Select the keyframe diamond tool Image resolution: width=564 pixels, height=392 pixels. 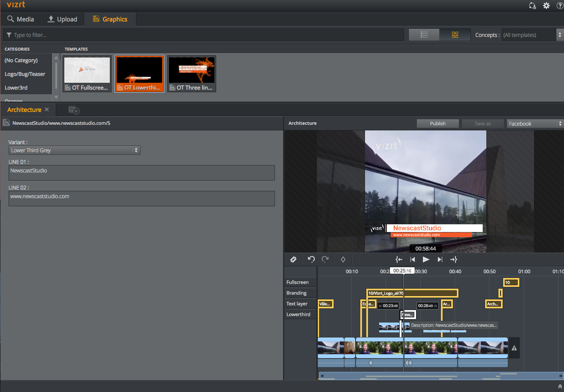click(343, 259)
